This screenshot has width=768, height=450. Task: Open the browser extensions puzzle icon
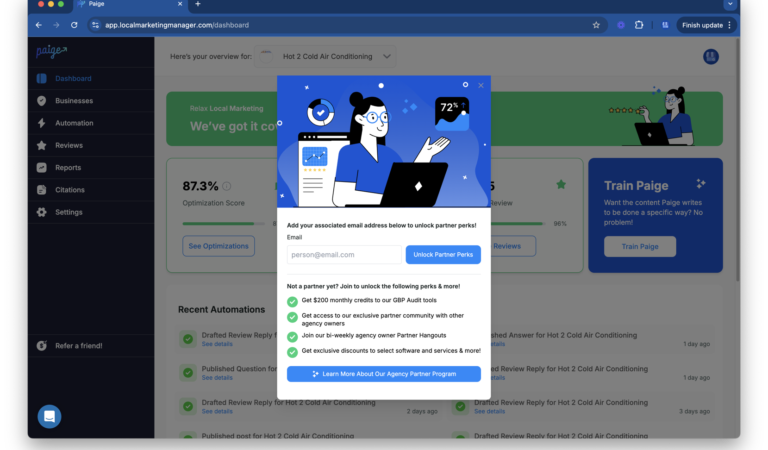(639, 25)
